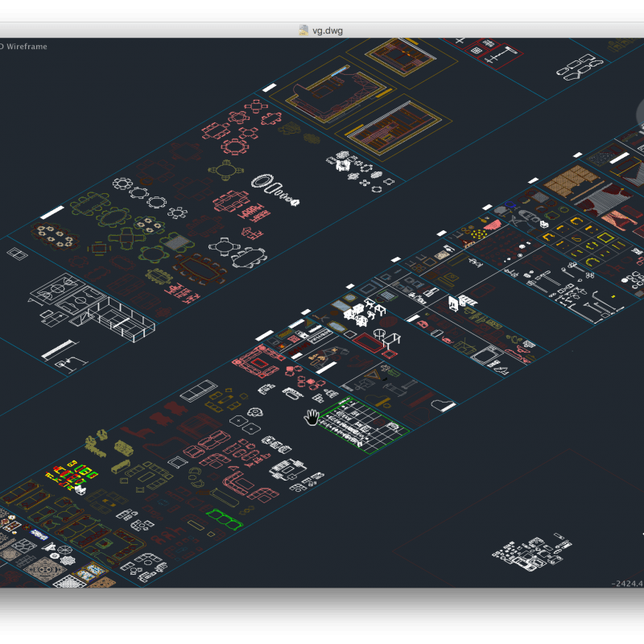This screenshot has height=644, width=644.
Task: Click the vg.dwg document icon in the title bar
Action: pos(303,29)
